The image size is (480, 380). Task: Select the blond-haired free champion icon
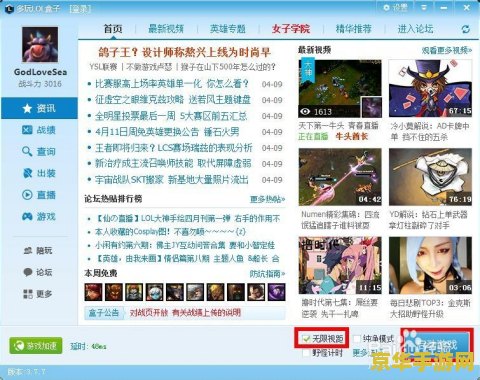215,292
